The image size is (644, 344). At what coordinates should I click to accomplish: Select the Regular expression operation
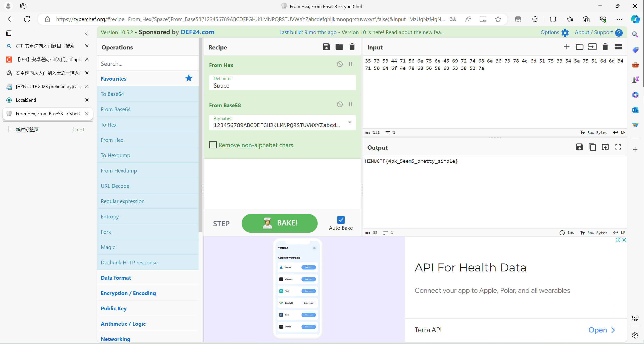(x=148, y=201)
